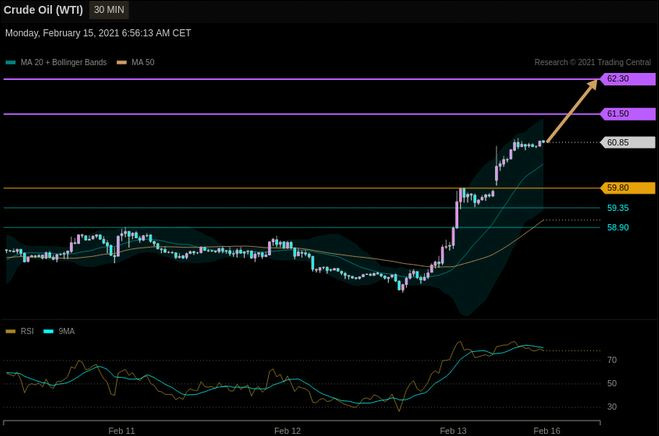Image resolution: width=659 pixels, height=436 pixels.
Task: Click the RSI 70 axis value
Action: [612, 360]
